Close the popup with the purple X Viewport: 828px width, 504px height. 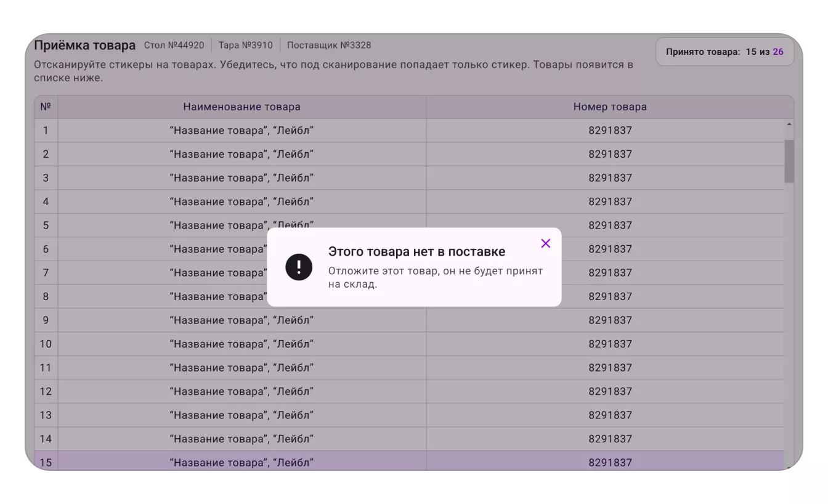coord(545,243)
